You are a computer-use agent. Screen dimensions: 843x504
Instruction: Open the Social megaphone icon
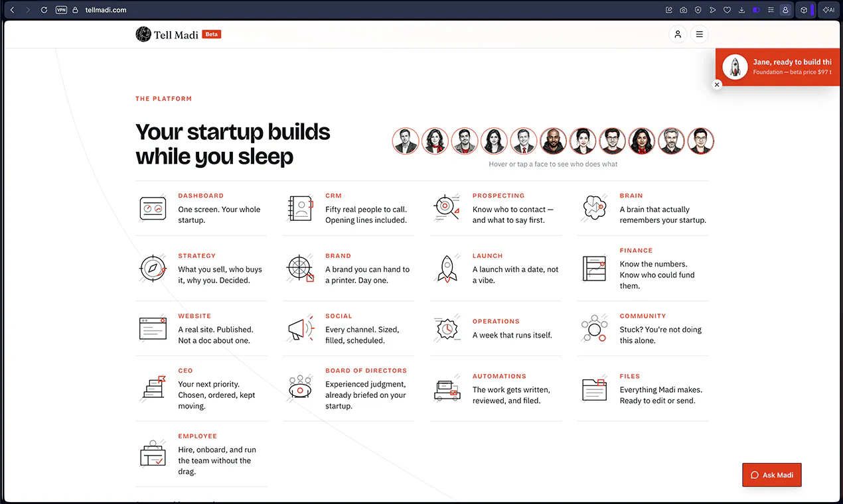point(300,328)
